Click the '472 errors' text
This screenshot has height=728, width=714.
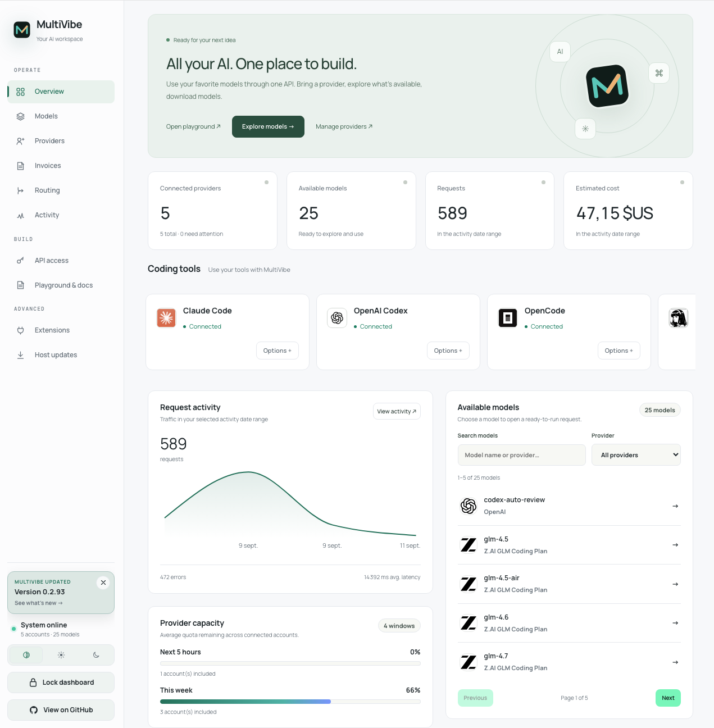(x=173, y=577)
